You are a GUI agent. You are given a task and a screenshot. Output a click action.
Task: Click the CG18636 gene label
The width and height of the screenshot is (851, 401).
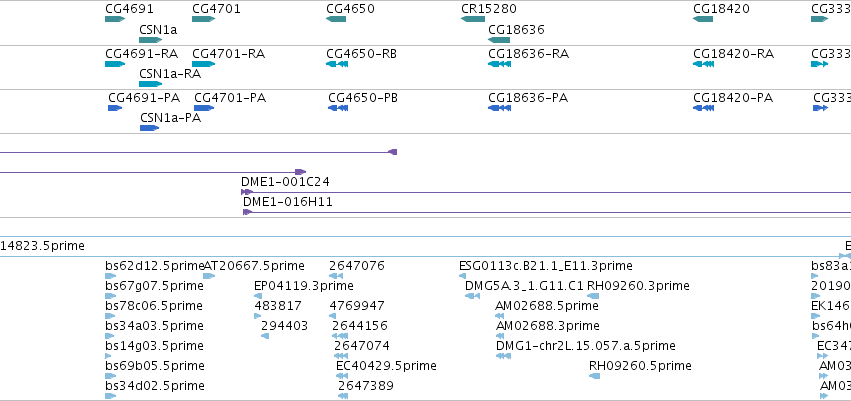pos(516,29)
